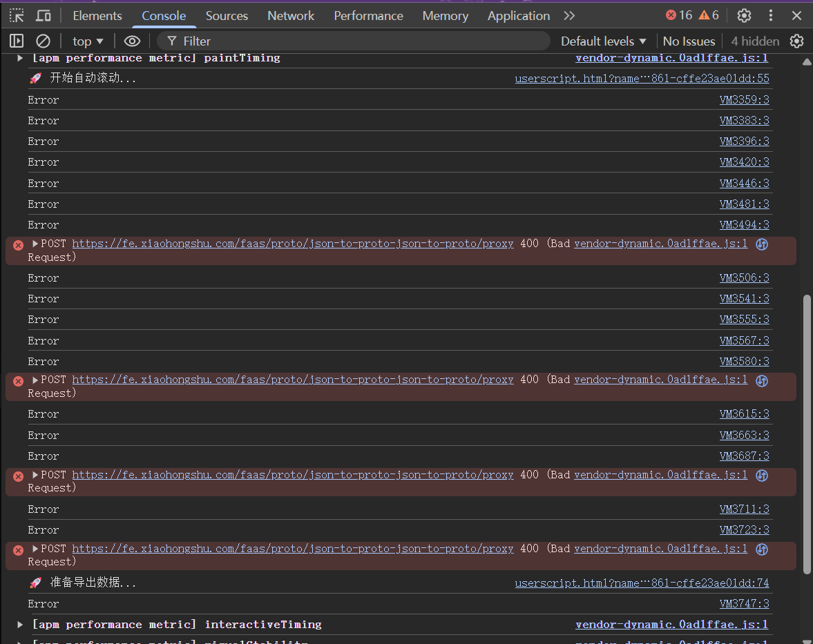Screen dimensions: 813x644
Task: Open the DevTools three-dot customize menu
Action: (771, 15)
